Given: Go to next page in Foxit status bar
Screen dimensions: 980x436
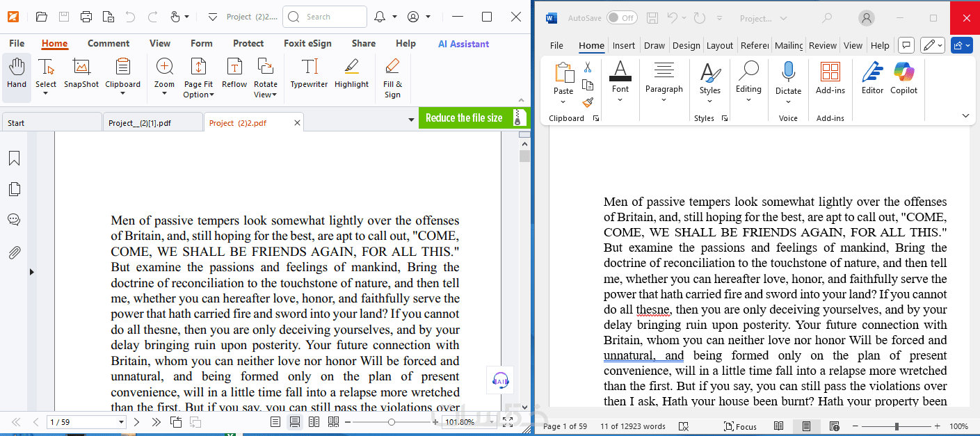Looking at the screenshot, I should click(137, 422).
